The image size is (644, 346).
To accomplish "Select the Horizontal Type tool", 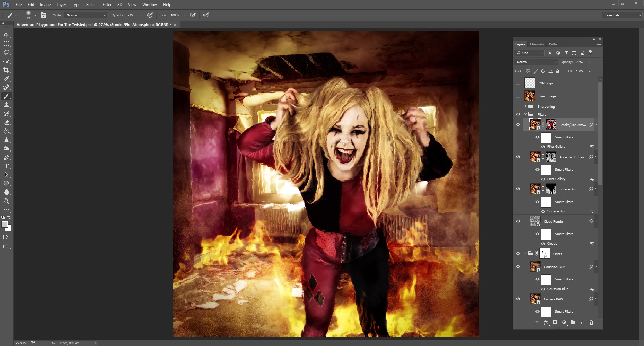I will tap(6, 166).
